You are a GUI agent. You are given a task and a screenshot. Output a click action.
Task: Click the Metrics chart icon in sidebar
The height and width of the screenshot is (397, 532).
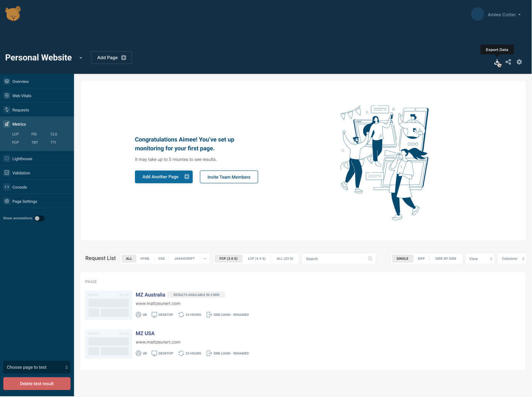(x=7, y=124)
